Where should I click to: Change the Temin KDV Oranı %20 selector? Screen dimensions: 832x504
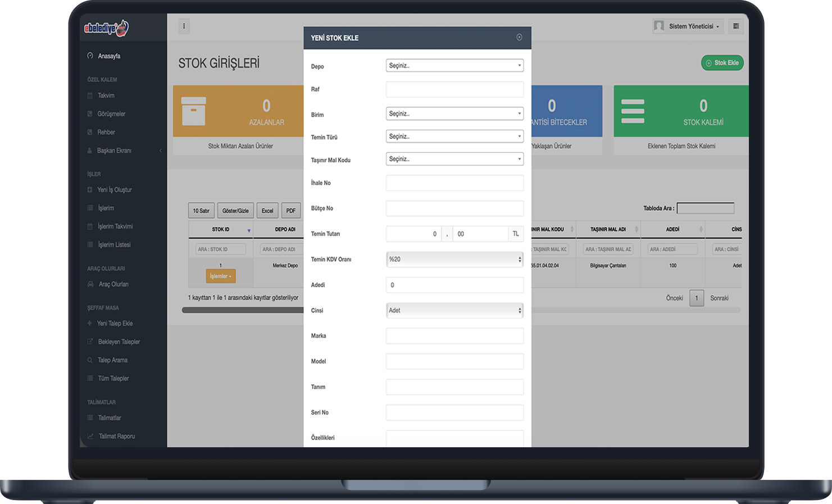pyautogui.click(x=454, y=259)
